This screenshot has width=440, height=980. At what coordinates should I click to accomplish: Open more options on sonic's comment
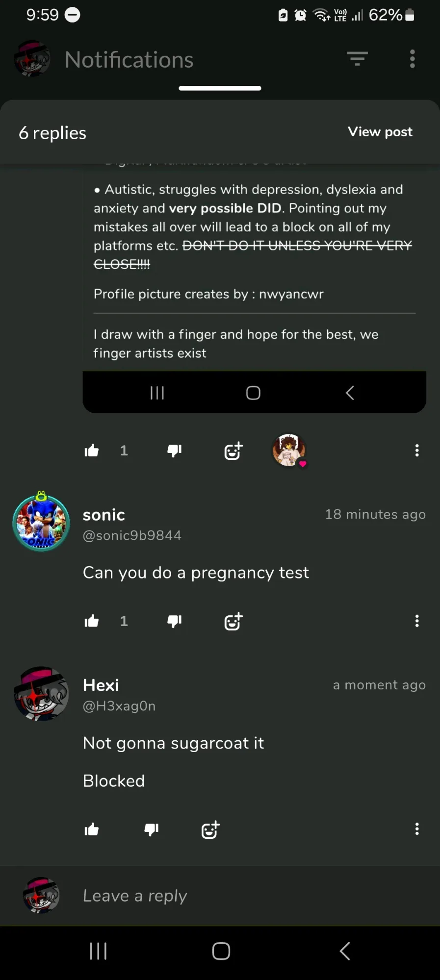tap(417, 621)
